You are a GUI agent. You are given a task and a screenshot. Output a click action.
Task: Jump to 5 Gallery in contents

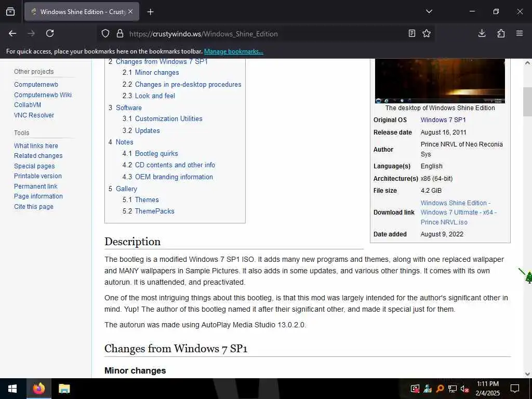pyautogui.click(x=123, y=189)
